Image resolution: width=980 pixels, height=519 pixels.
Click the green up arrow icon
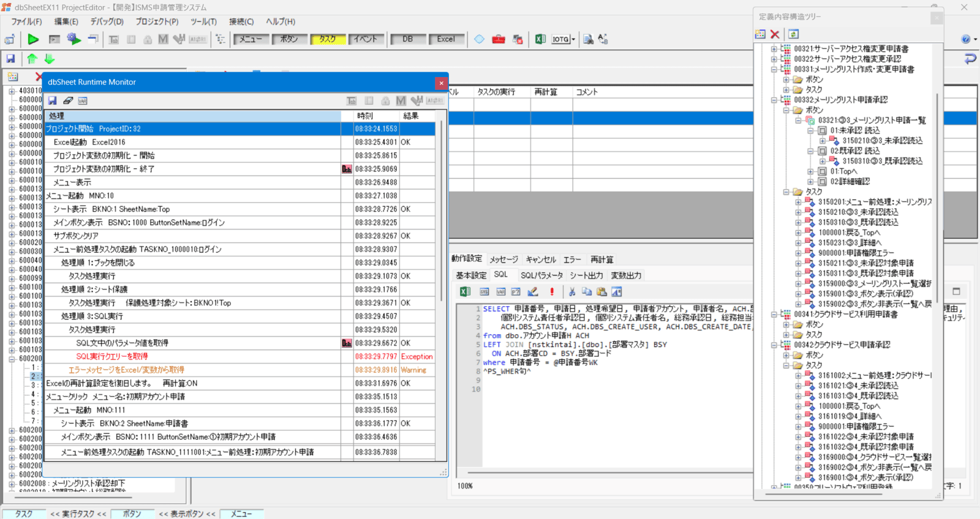[32, 59]
